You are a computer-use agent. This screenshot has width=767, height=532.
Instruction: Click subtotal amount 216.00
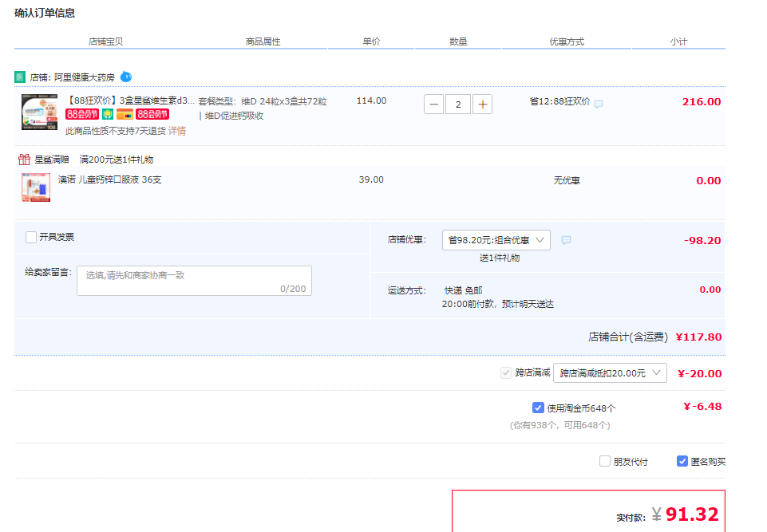pyautogui.click(x=702, y=102)
